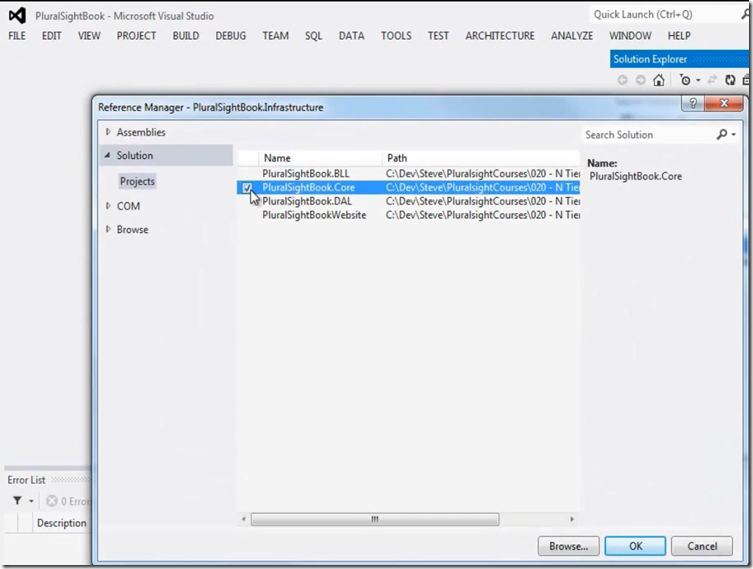Viewport: 753px width, 569px height.
Task: Click the Solution Explorer Home icon
Action: 659,80
